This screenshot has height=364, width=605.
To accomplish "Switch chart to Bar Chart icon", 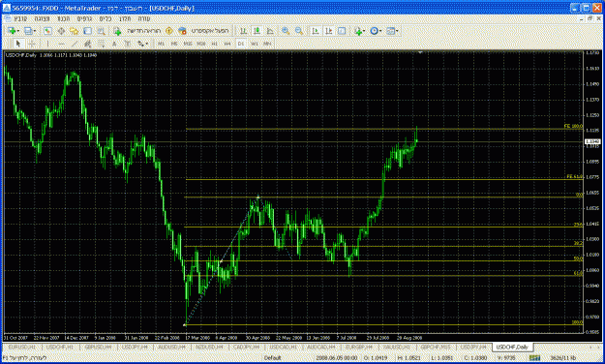I will click(243, 31).
